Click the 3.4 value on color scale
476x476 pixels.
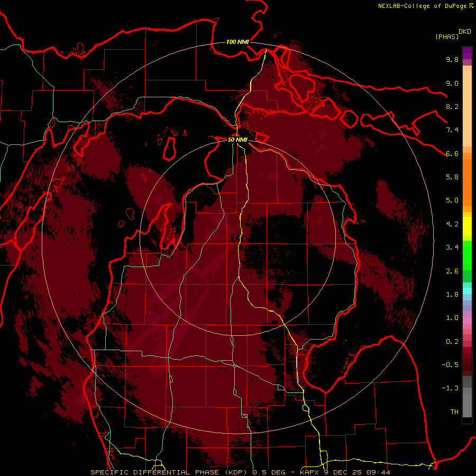452,248
